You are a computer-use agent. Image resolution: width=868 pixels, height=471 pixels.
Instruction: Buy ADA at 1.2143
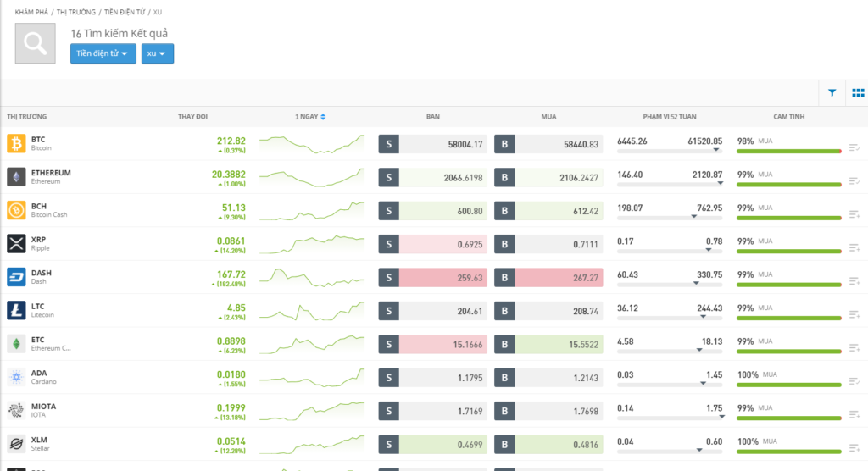(548, 378)
